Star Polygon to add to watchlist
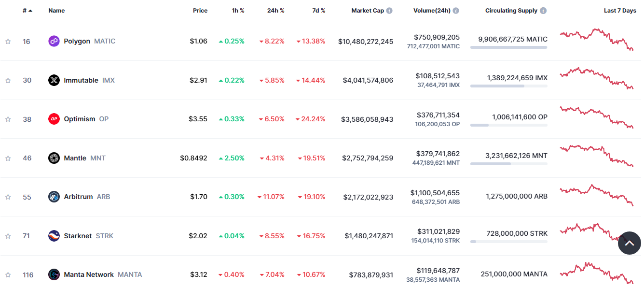 (8, 42)
